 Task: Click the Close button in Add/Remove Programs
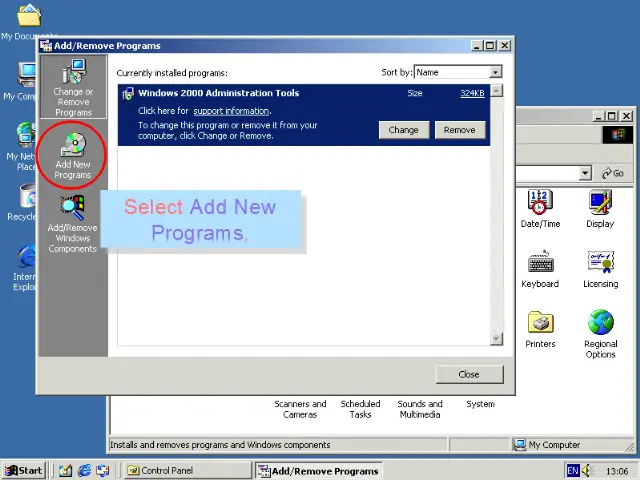click(469, 374)
